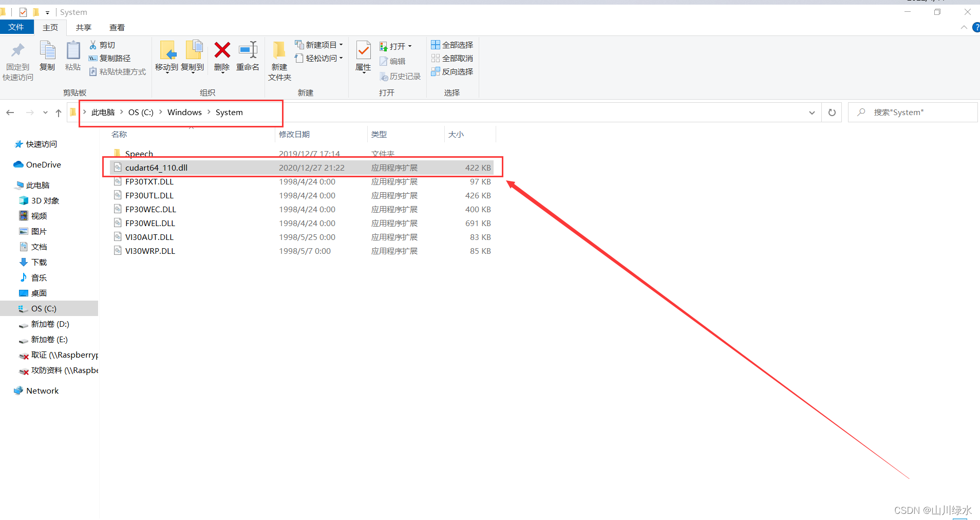Sort by the Size (大小) column header
Image resolution: width=980 pixels, height=520 pixels.
[456, 134]
